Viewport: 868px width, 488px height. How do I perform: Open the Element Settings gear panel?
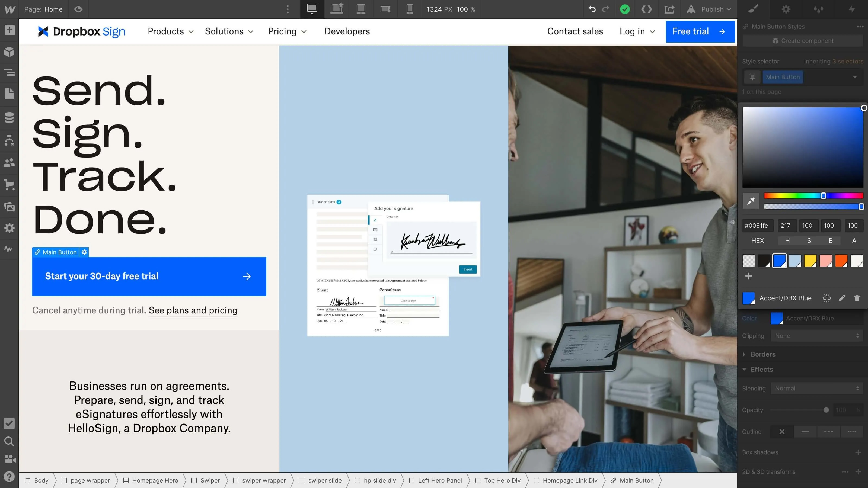point(786,9)
